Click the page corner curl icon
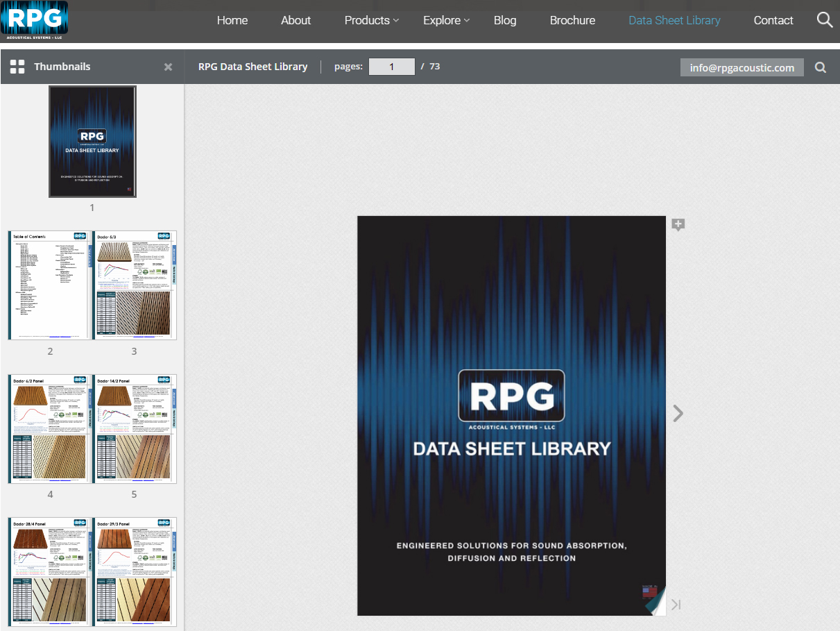Viewport: 840px width, 631px height. 655,603
